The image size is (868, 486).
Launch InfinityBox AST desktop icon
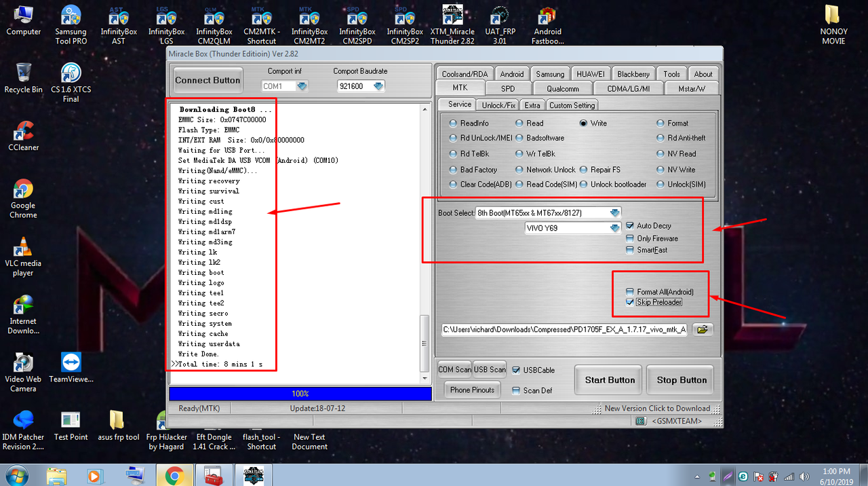pos(119,25)
